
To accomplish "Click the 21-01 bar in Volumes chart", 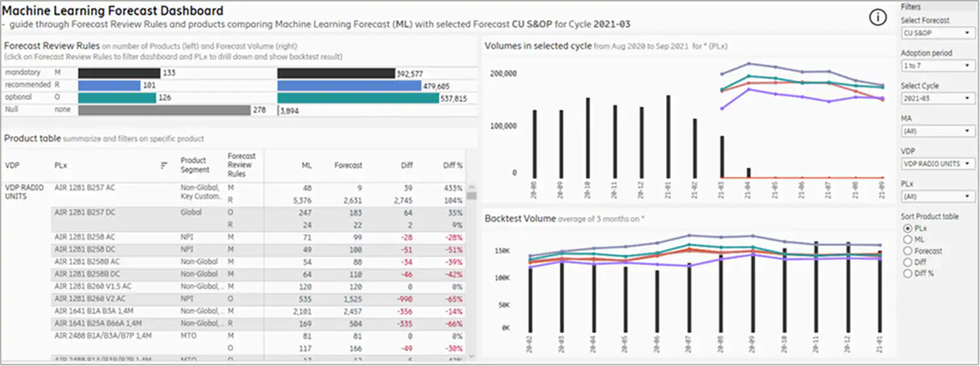I will pos(668,136).
